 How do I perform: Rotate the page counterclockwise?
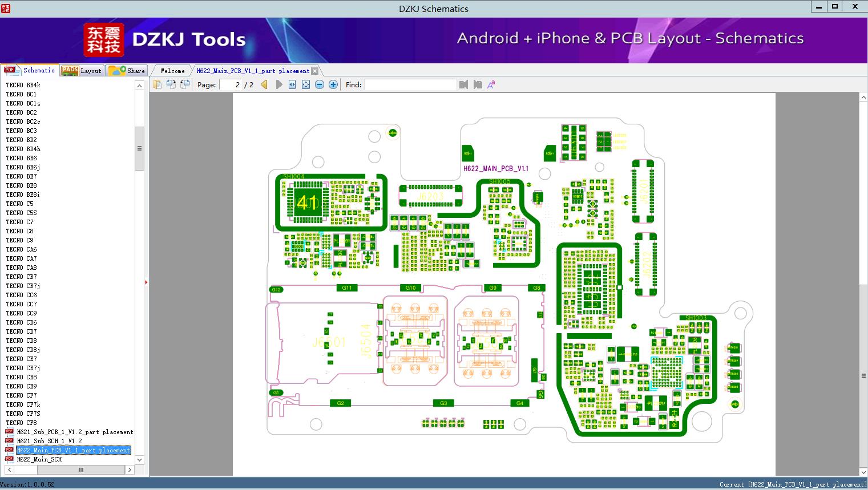pyautogui.click(x=184, y=84)
